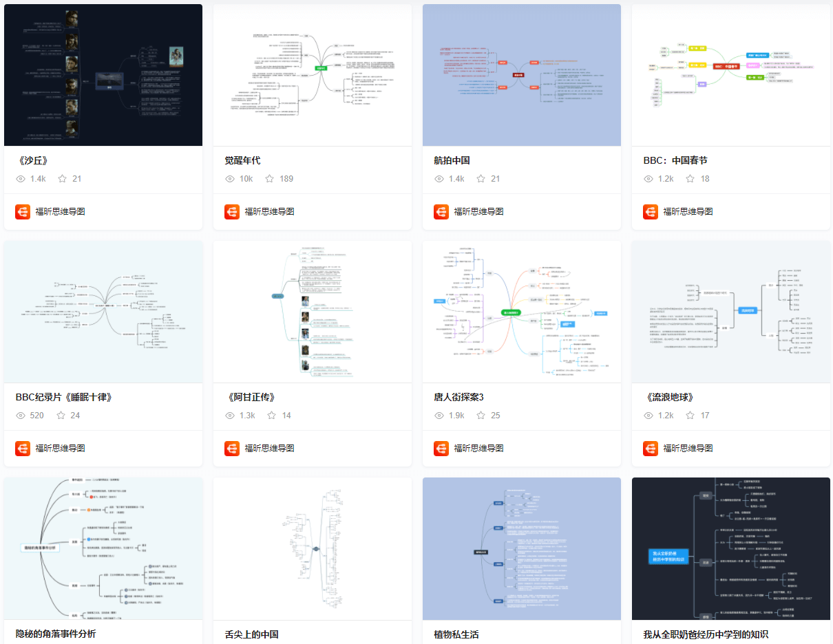Star the 航拍中国 mind map
Viewport: 833px width, 644px height.
point(481,179)
